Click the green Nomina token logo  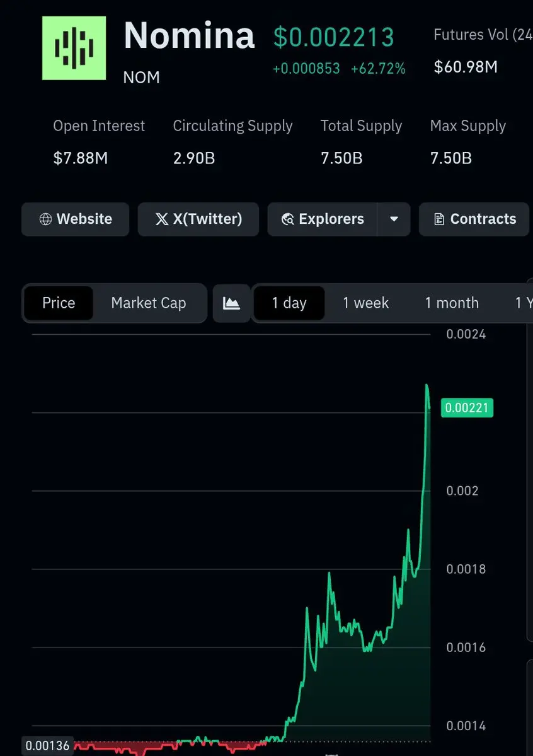pyautogui.click(x=74, y=48)
